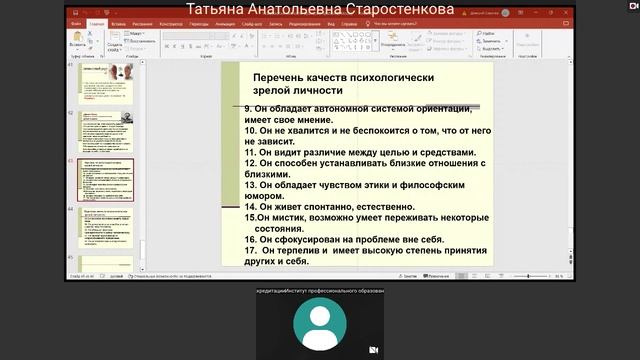Click thumbnail pane scroll up arrow
The image size is (640, 360).
[142, 62]
